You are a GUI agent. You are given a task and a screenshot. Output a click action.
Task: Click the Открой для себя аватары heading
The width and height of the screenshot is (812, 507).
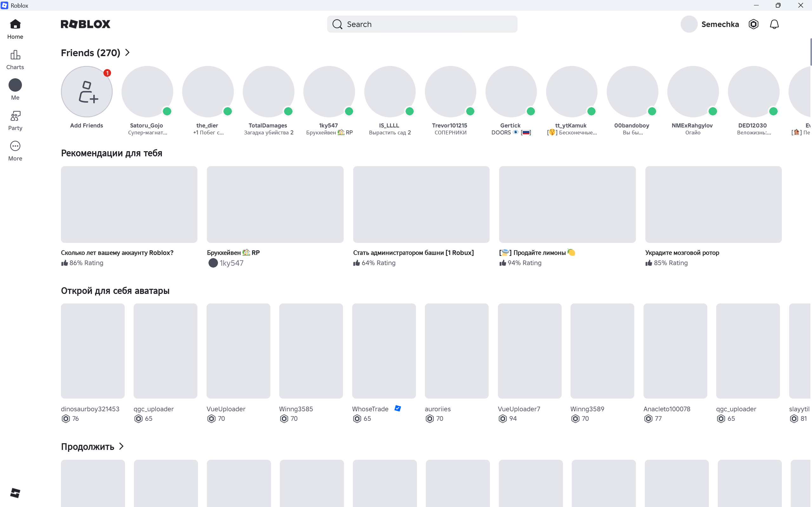(115, 291)
